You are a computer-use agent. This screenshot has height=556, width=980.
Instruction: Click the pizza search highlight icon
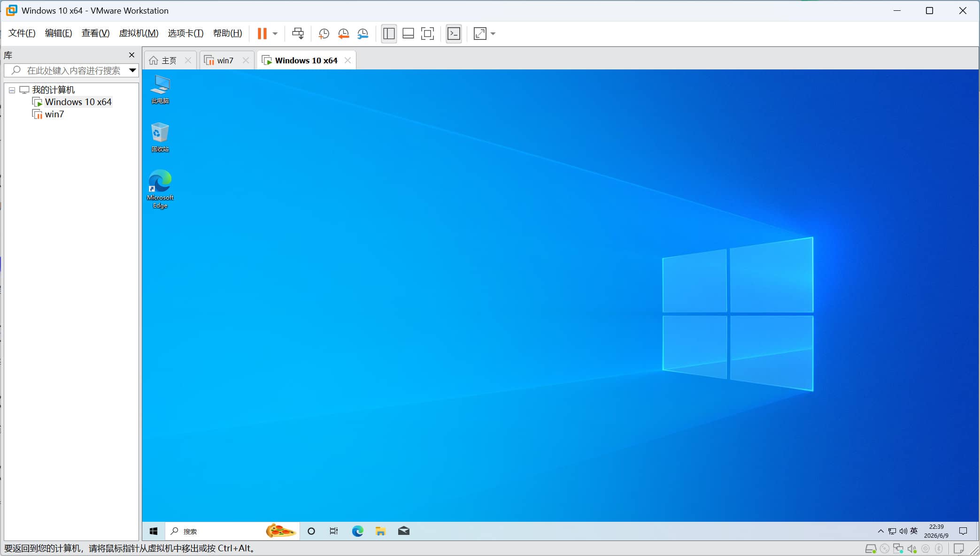280,531
